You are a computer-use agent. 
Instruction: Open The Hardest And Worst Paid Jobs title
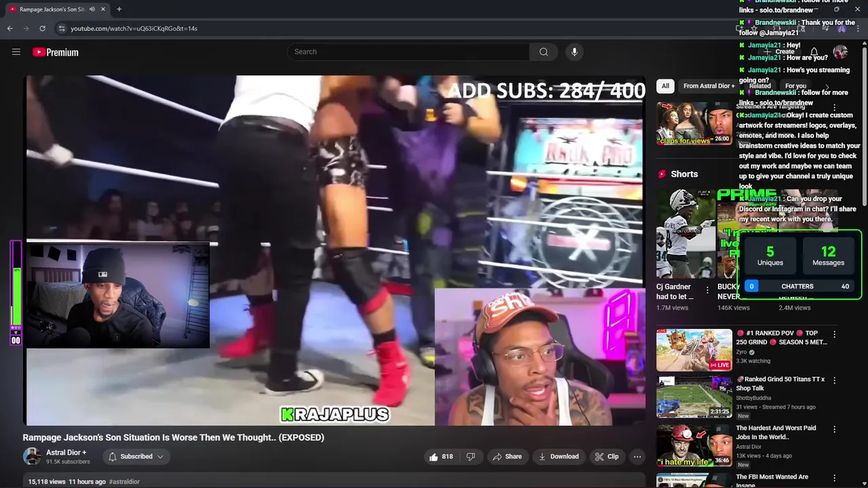[776, 432]
